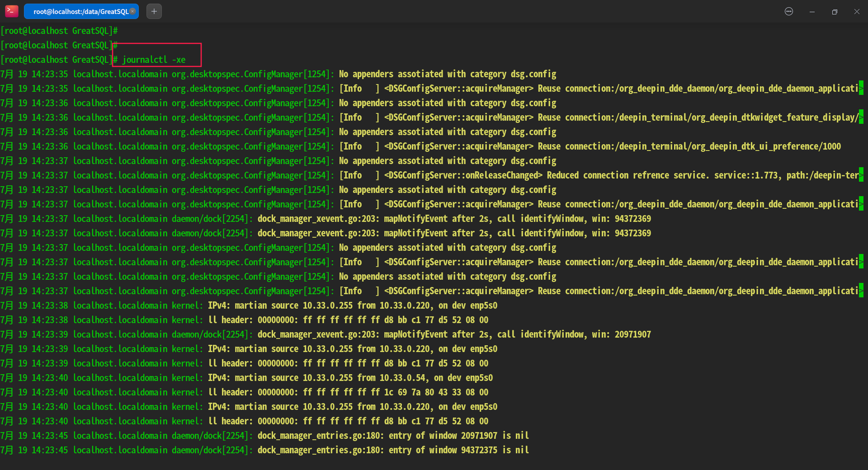This screenshot has width=868, height=470.
Task: Click entry of window 20971907 is nil line
Action: tap(264, 436)
